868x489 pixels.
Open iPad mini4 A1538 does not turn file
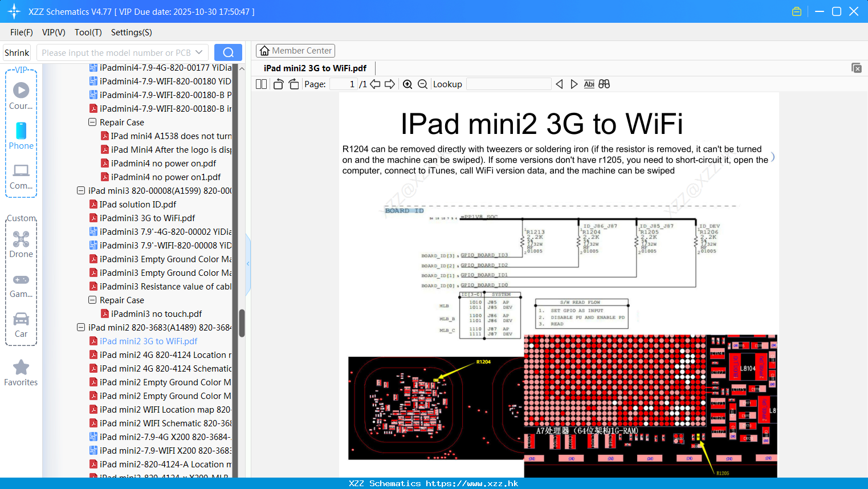pyautogui.click(x=171, y=136)
